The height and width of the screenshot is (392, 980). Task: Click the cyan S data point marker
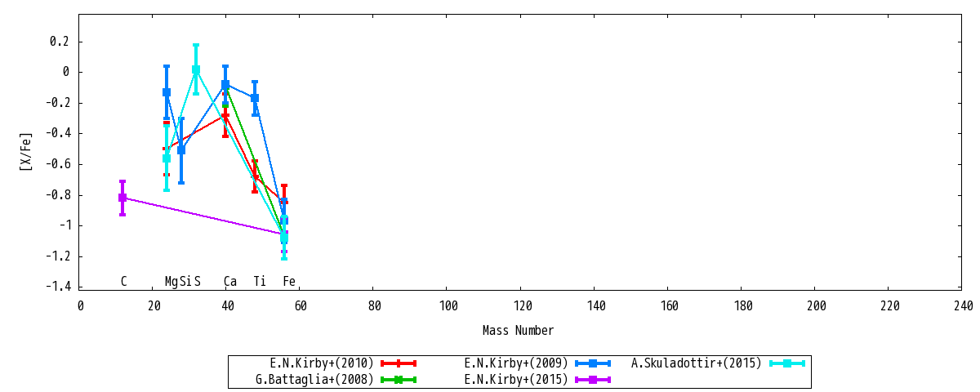(x=196, y=69)
